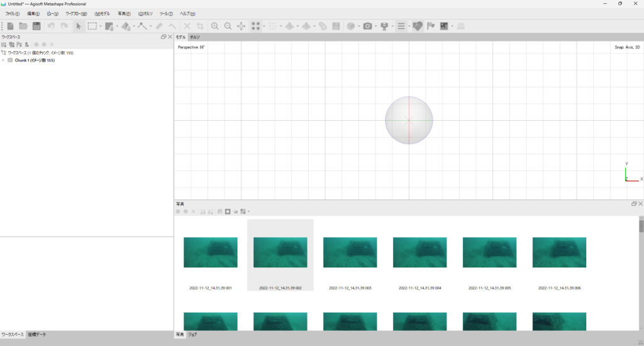644x346 pixels.
Task: Select the object move tool
Action: tap(126, 26)
